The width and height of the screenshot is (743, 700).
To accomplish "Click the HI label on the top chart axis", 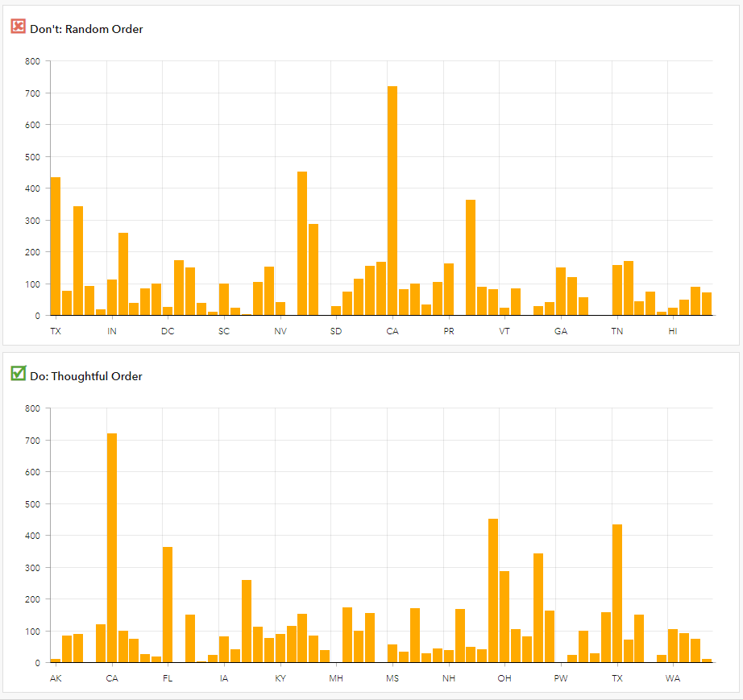I will [672, 331].
